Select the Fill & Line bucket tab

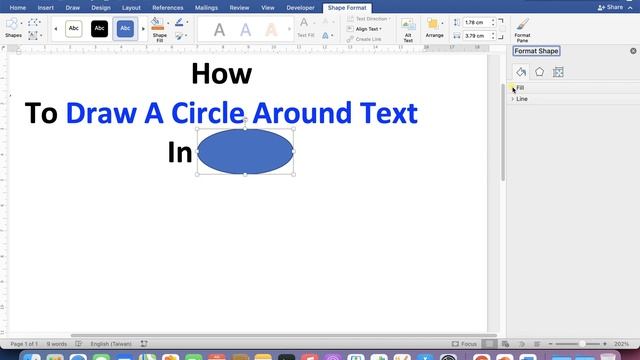pos(521,72)
